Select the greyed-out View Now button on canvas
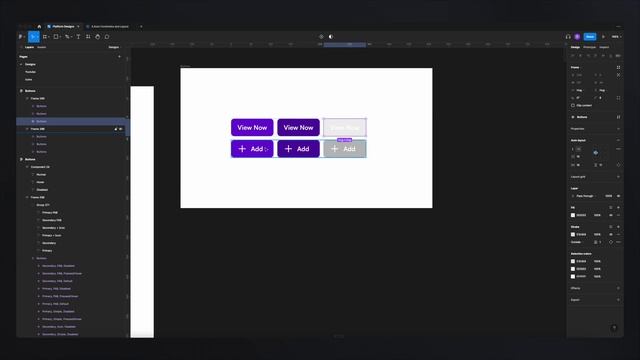 [345, 127]
